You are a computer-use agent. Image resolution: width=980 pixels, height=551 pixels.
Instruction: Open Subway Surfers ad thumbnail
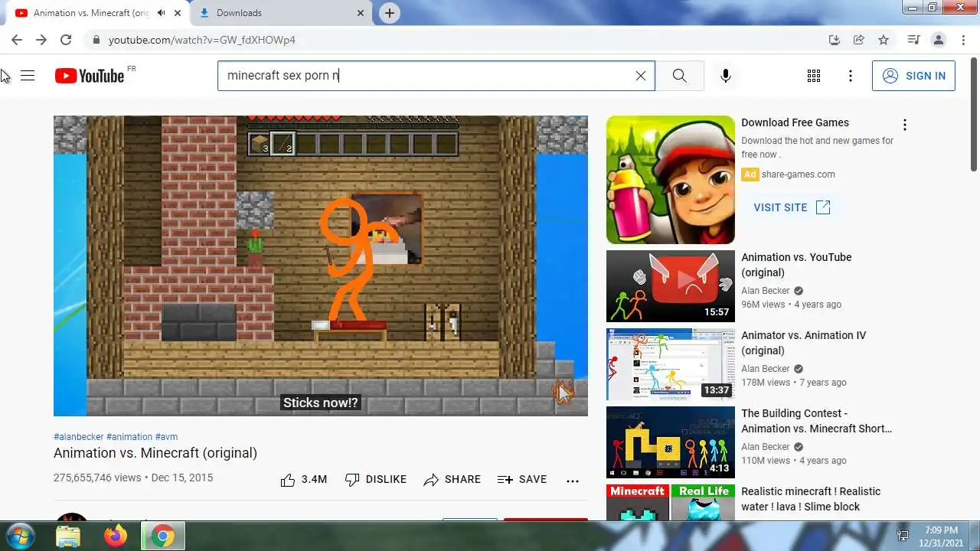pos(671,180)
